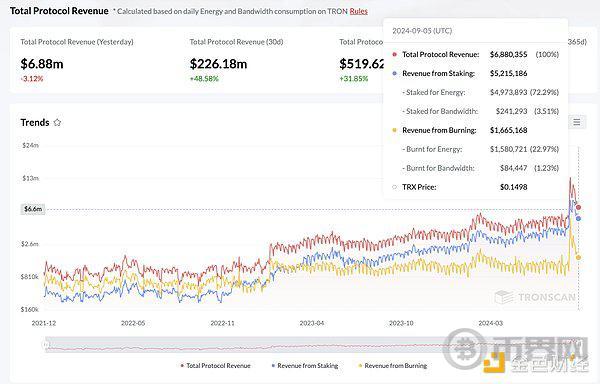
Task: Click the Total Protocol Revenue (30d) label
Action: (236, 42)
